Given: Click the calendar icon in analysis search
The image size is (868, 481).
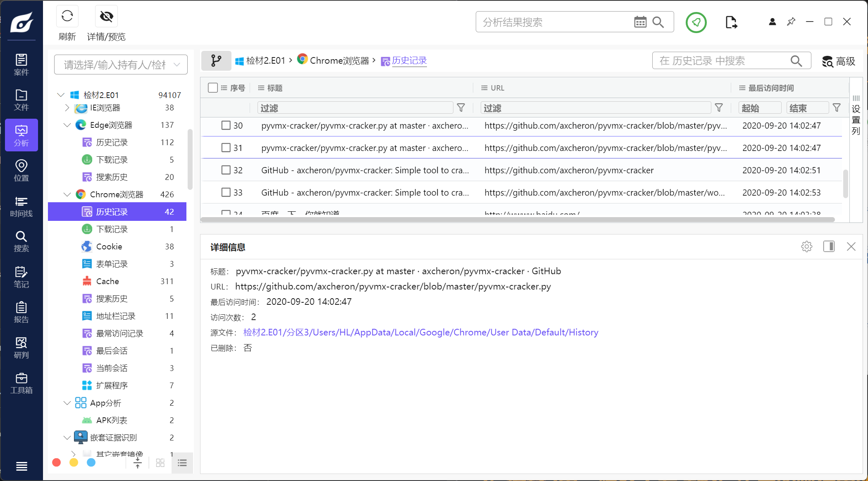Looking at the screenshot, I should 640,22.
